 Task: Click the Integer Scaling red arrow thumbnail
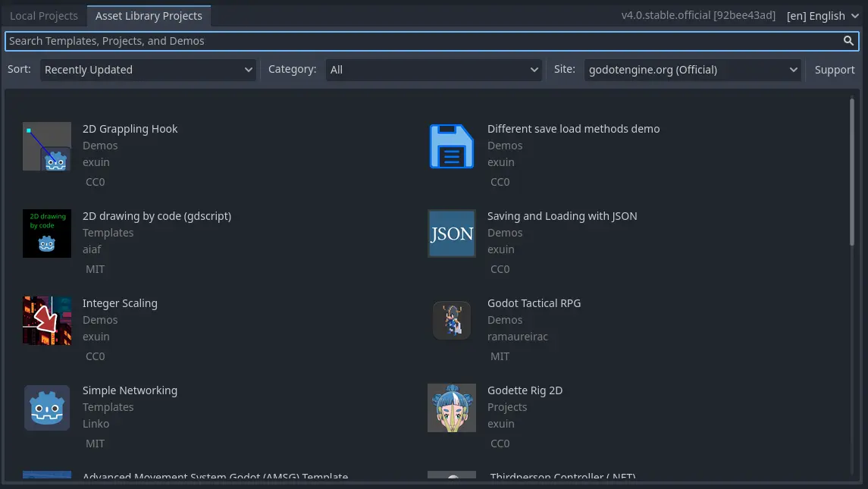(x=47, y=320)
